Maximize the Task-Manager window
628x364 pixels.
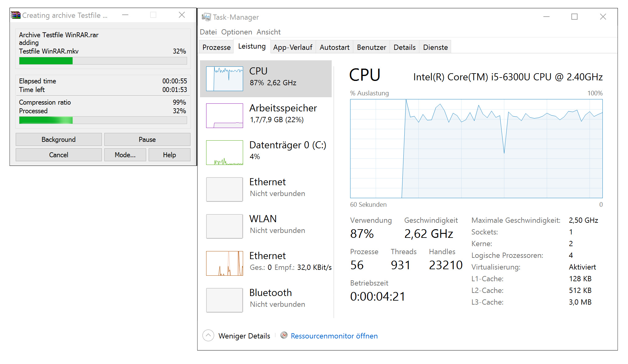click(x=574, y=17)
